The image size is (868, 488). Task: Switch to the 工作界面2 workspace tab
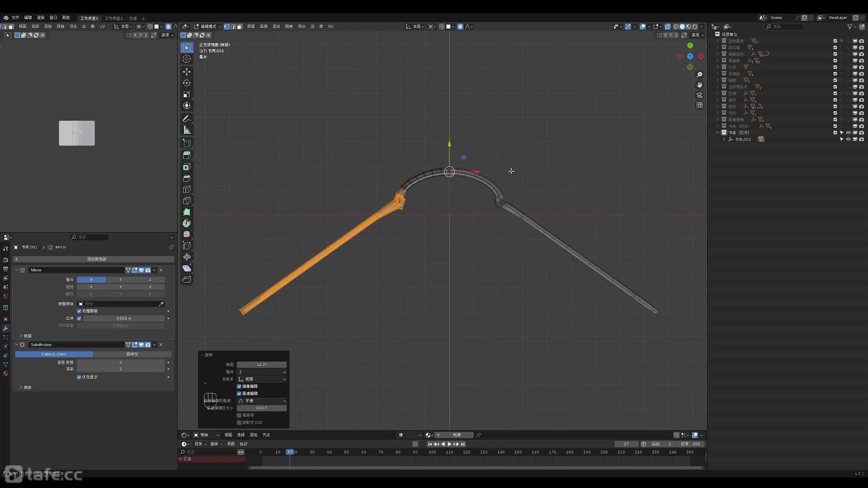point(113,19)
